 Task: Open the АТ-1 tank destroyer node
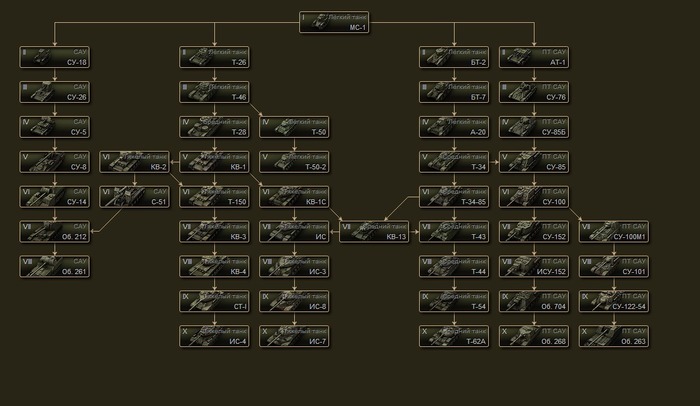pyautogui.click(x=534, y=57)
